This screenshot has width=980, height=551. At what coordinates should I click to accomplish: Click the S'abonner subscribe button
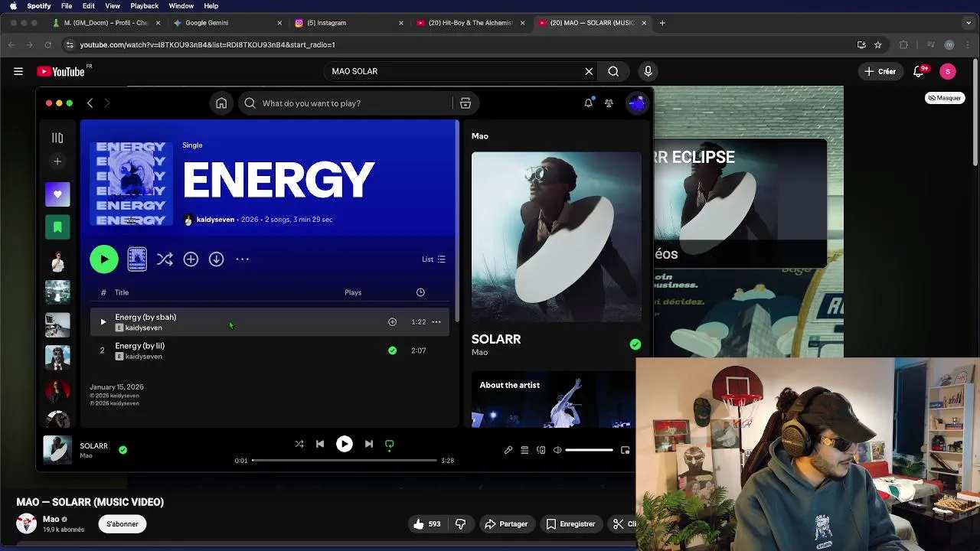pos(122,524)
